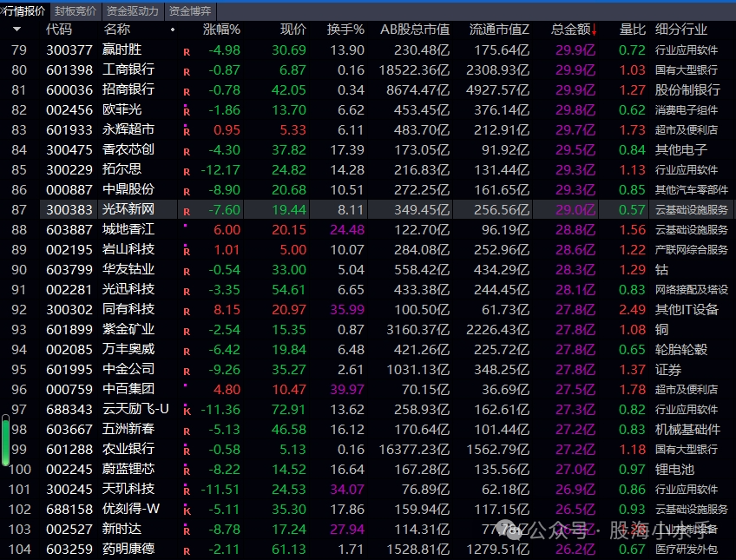
Task: Sort by the 涨幅% column header
Action: point(221,30)
